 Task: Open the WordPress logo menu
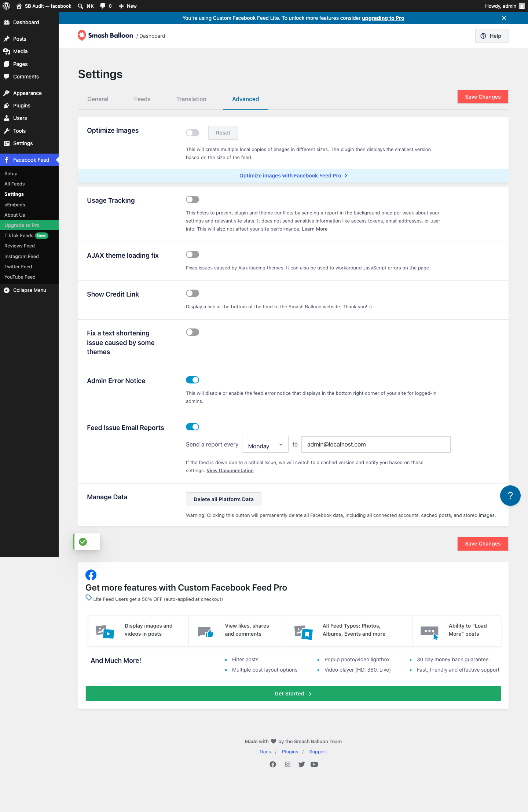click(6, 6)
